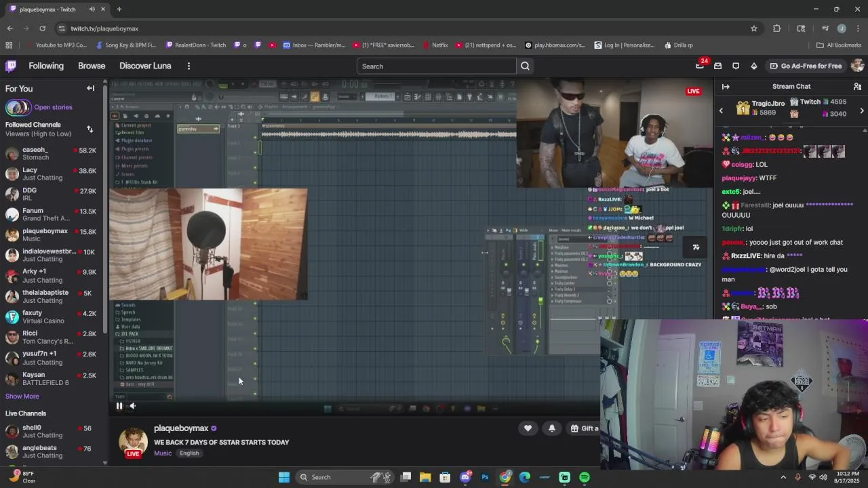Image resolution: width=868 pixels, height=488 pixels.
Task: Collapse the For You sidebar
Action: (90, 89)
